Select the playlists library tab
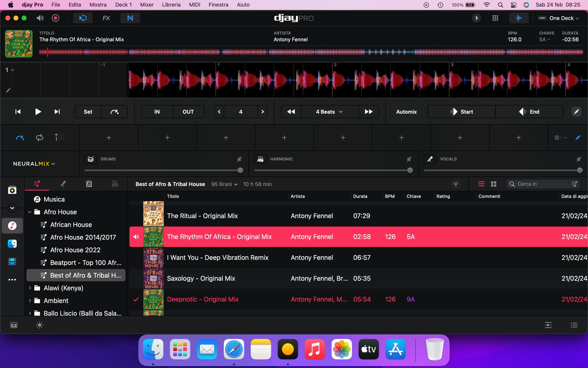 (x=37, y=184)
